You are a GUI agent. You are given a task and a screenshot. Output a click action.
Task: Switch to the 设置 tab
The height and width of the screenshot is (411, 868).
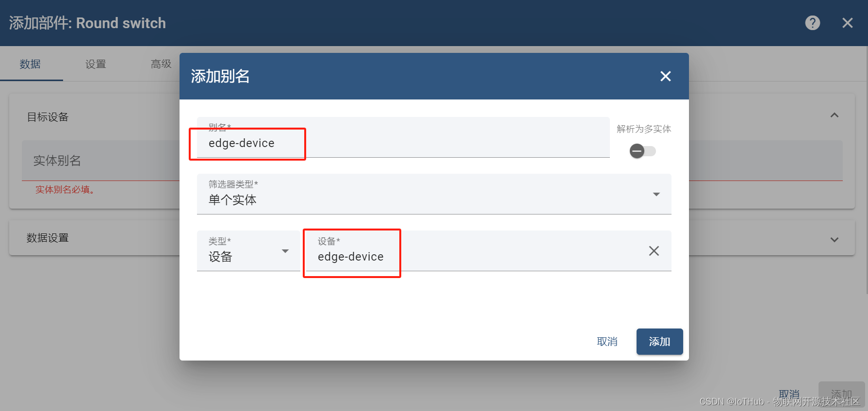[96, 64]
